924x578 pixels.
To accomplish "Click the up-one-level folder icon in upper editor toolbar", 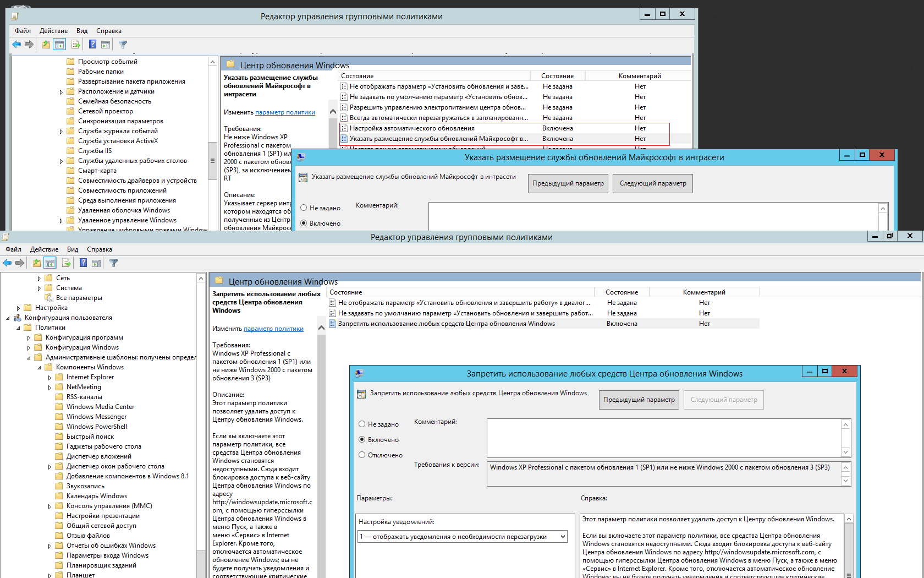I will coord(46,45).
